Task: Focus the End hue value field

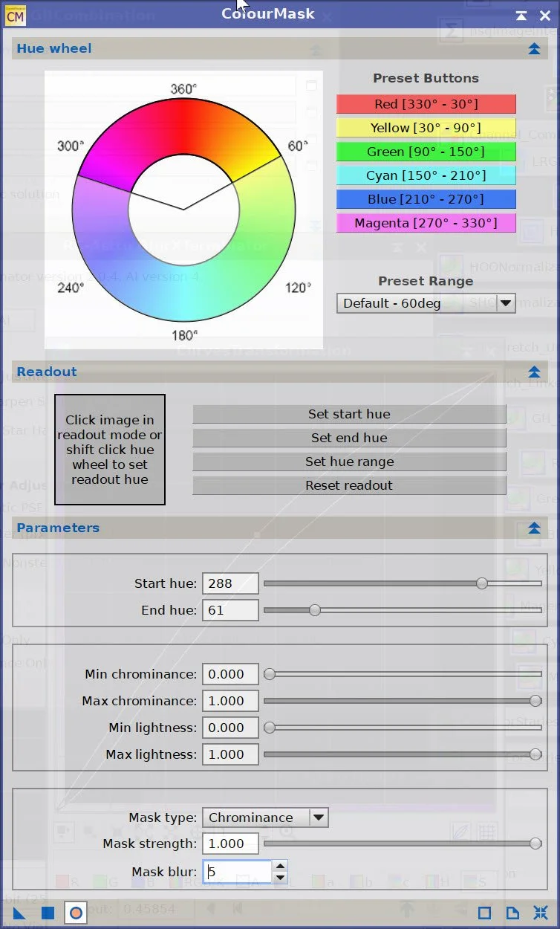Action: click(230, 610)
